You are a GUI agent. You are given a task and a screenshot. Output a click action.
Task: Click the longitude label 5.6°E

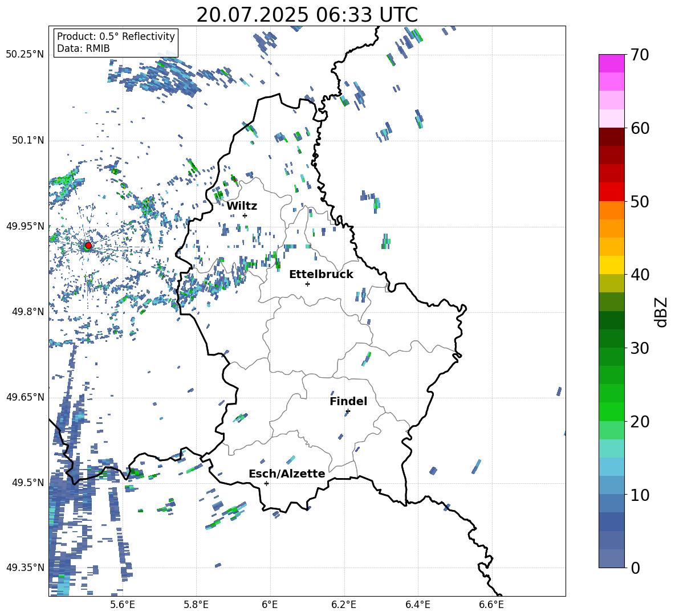click(122, 605)
